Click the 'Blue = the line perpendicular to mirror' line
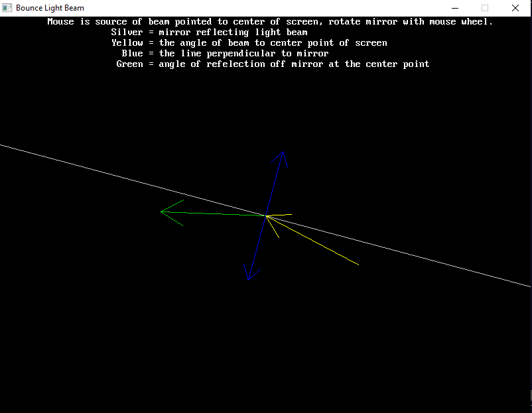Image resolution: width=532 pixels, height=413 pixels. point(225,53)
